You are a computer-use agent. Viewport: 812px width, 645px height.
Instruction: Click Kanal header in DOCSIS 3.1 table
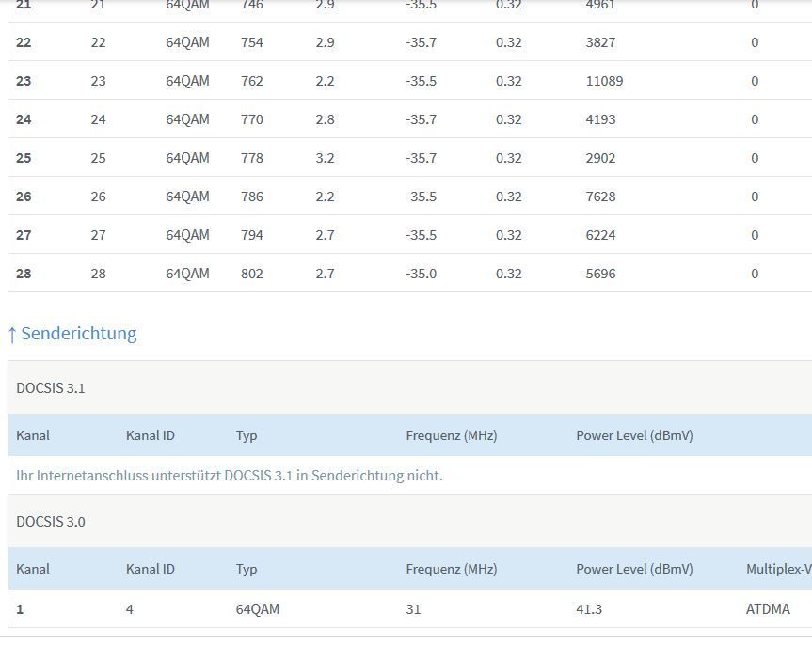(33, 435)
